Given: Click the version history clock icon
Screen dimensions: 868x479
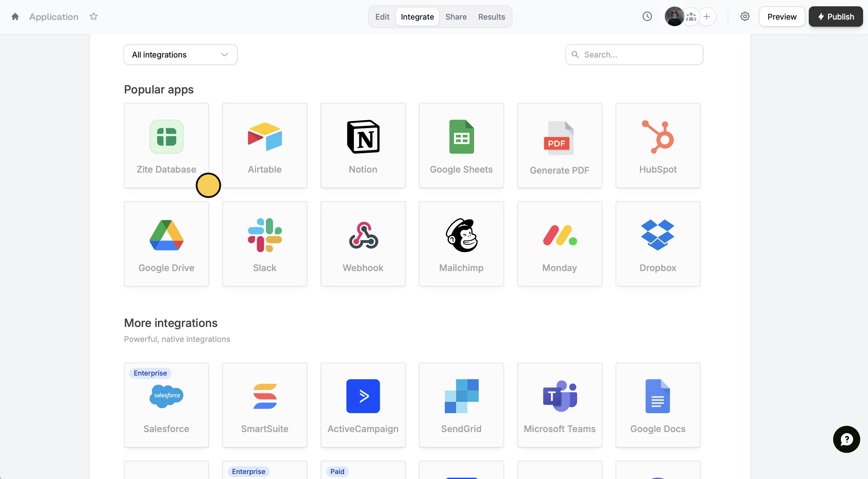Looking at the screenshot, I should click(647, 17).
